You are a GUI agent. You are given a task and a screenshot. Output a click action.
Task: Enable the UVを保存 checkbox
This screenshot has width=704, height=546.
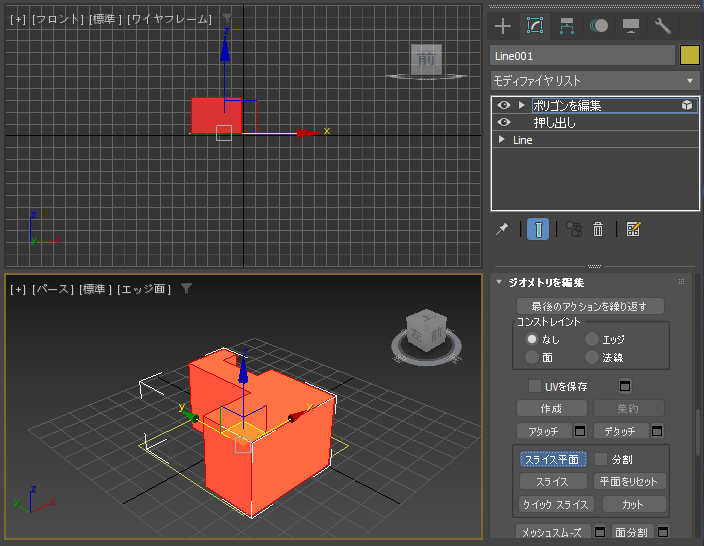534,386
